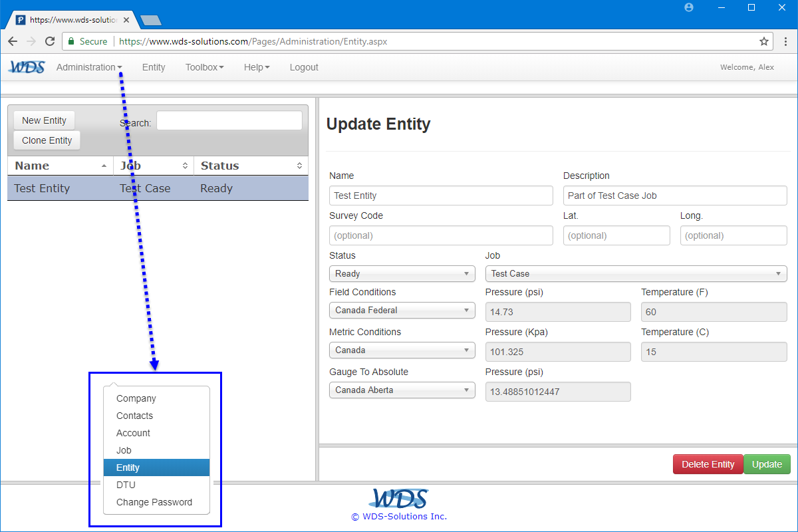
Task: Click the Chrome profile avatar icon
Action: (x=689, y=7)
